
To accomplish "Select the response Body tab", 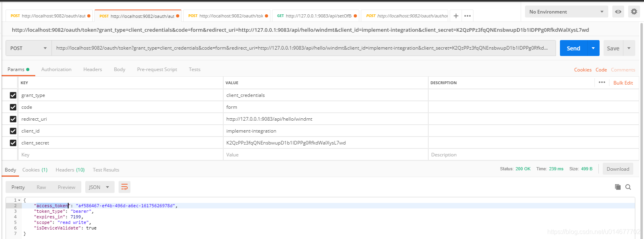I will [10, 170].
